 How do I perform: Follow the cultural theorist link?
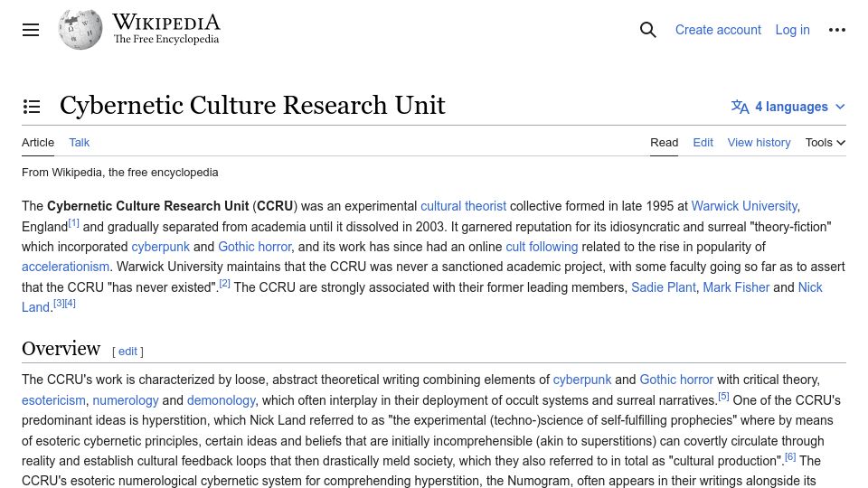point(463,206)
